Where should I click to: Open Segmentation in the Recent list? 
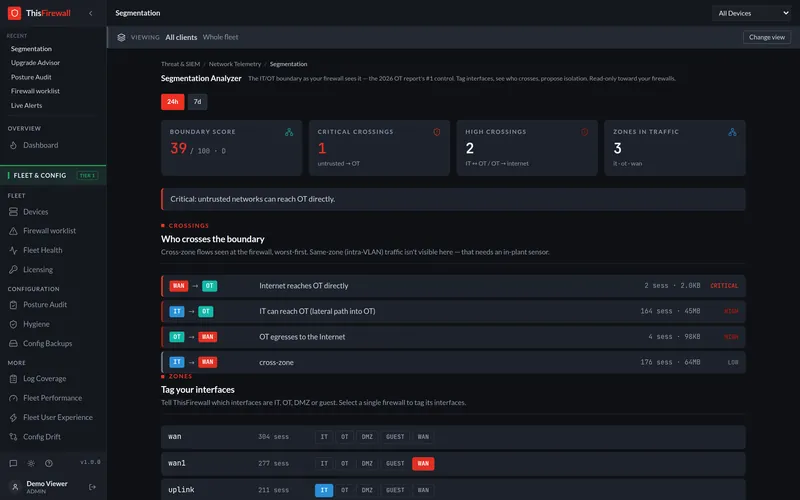[31, 49]
